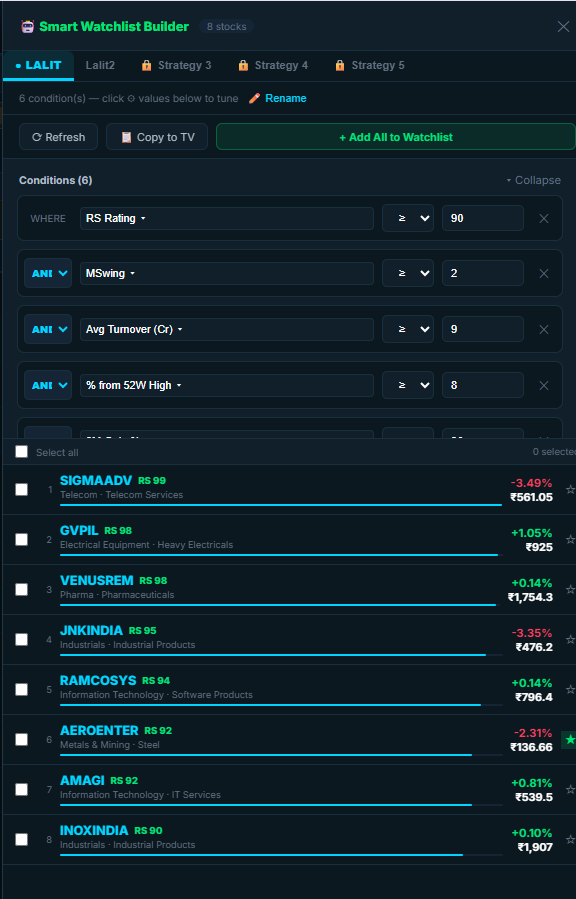The width and height of the screenshot is (576, 899).
Task: Open the RS Rating field dropdown
Action: pos(226,218)
